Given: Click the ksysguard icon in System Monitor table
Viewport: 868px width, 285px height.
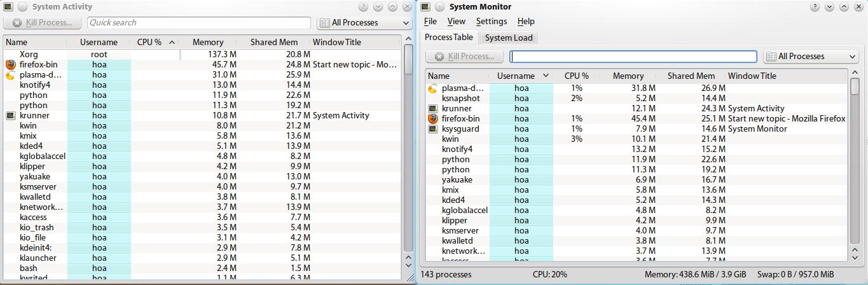Looking at the screenshot, I should click(433, 129).
